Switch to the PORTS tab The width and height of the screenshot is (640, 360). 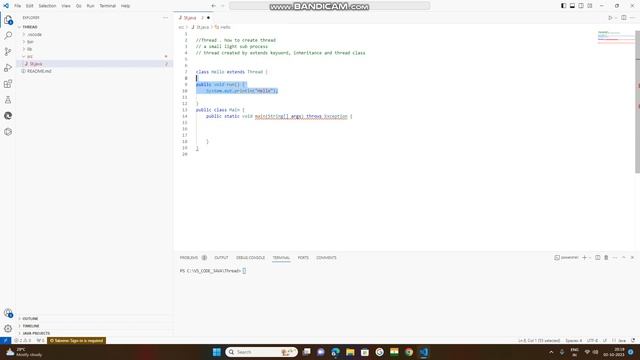click(x=303, y=258)
